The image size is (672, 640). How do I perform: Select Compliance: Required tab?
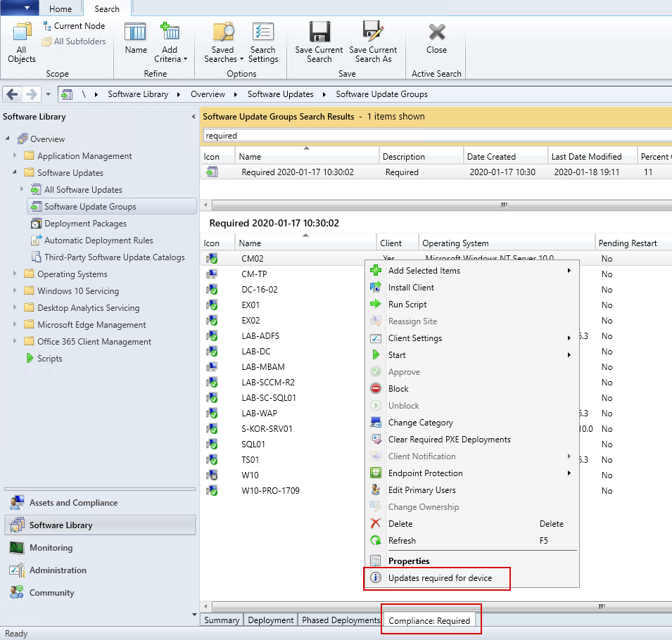click(x=429, y=620)
